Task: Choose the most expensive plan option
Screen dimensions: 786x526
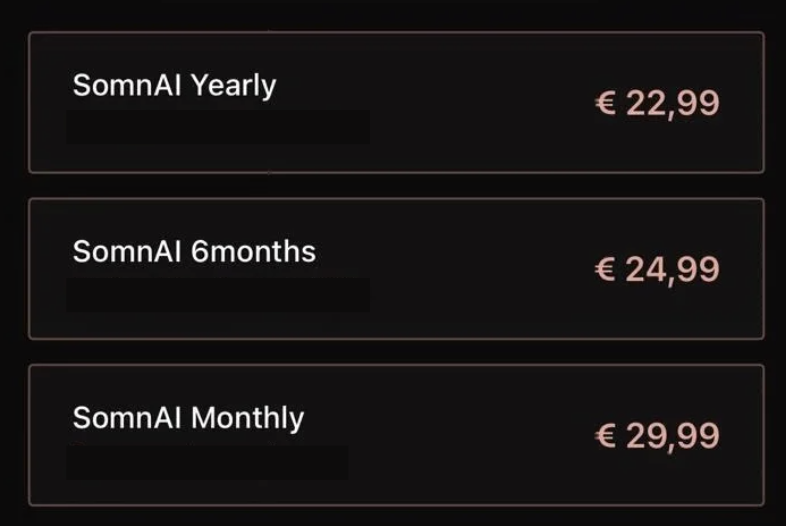Action: [x=396, y=435]
